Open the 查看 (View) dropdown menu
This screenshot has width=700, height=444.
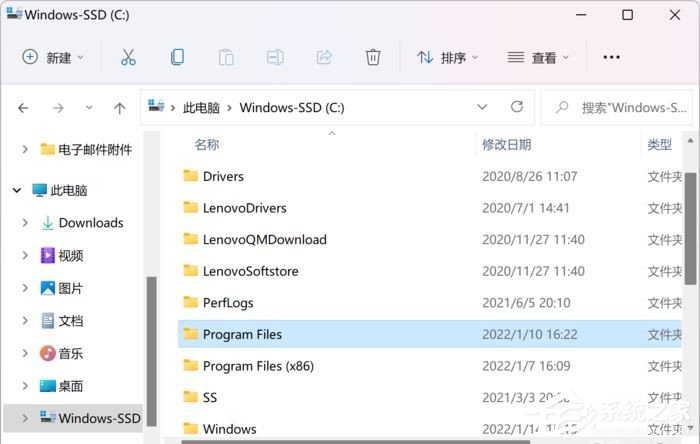538,57
